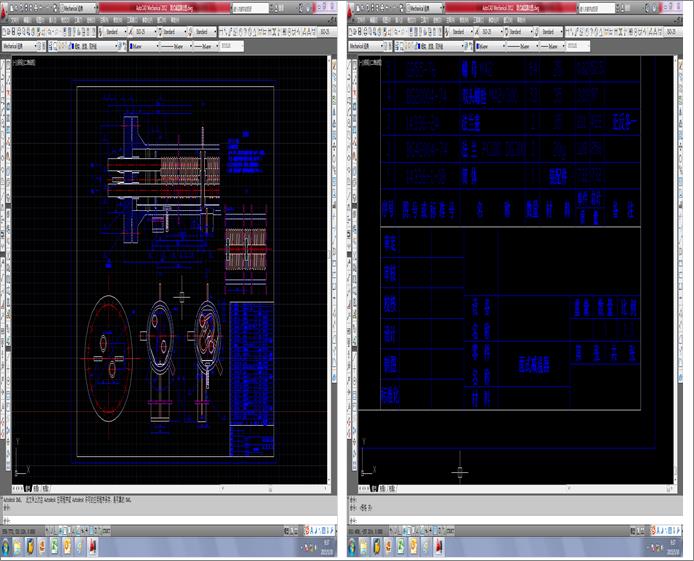This screenshot has width=694, height=561.
Task: Open the multileader style Standard dropdown in the left window
Action: [x=205, y=32]
